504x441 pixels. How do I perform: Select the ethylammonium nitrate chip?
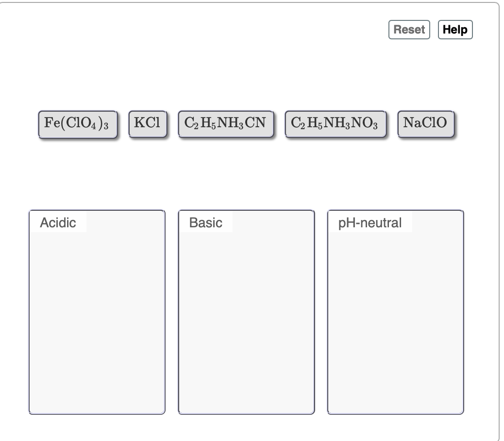click(335, 123)
